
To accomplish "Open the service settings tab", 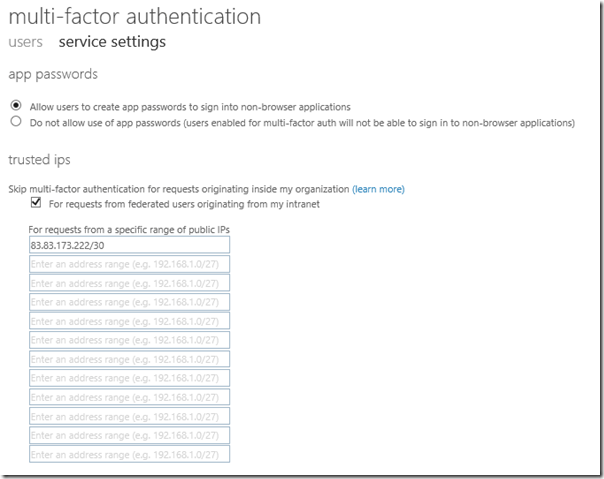I will (x=112, y=42).
